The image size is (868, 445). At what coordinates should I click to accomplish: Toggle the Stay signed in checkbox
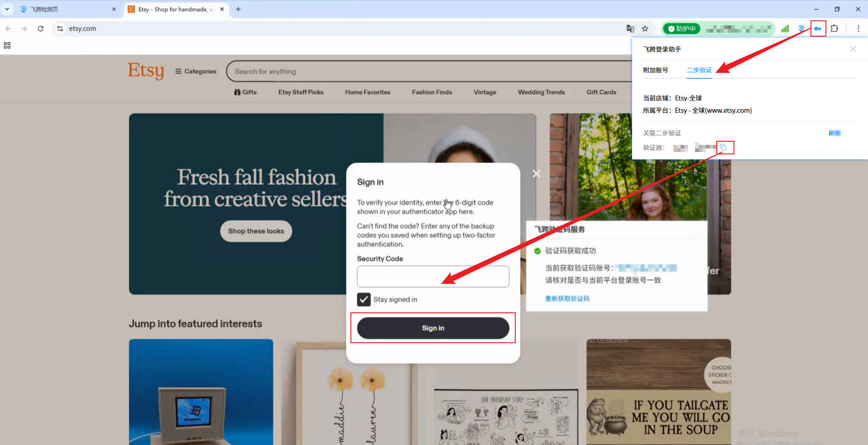pyautogui.click(x=364, y=300)
